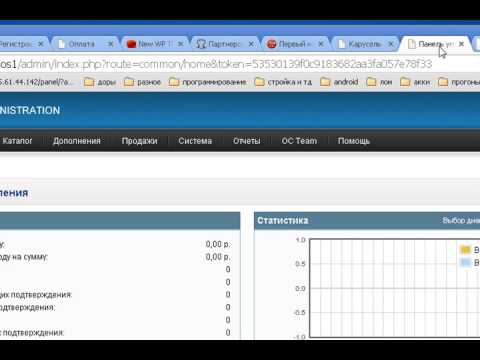This screenshot has width=480, height=360.
Task: Open the Выбор диапазона statistics selector
Action: pos(461,221)
